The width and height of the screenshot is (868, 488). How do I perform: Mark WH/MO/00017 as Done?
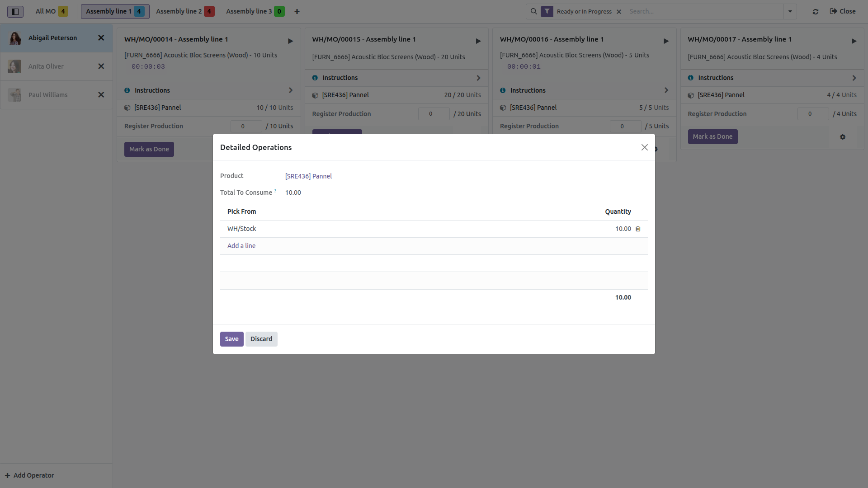pos(712,136)
